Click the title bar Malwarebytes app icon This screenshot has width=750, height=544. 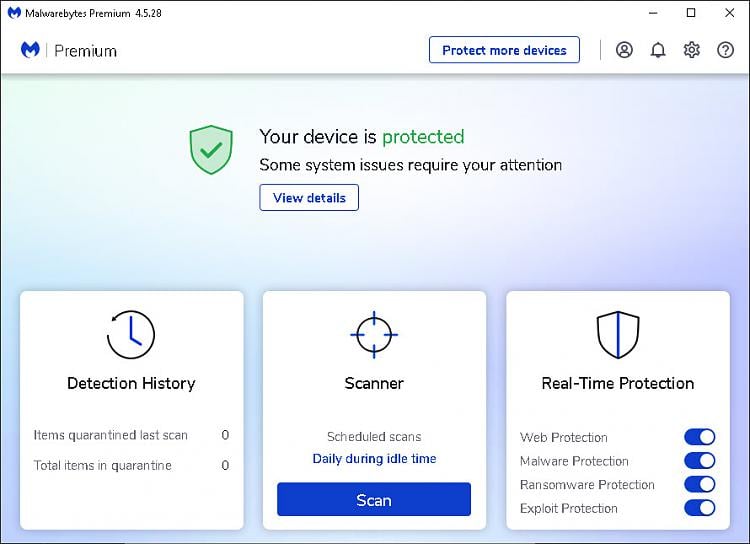pyautogui.click(x=14, y=13)
